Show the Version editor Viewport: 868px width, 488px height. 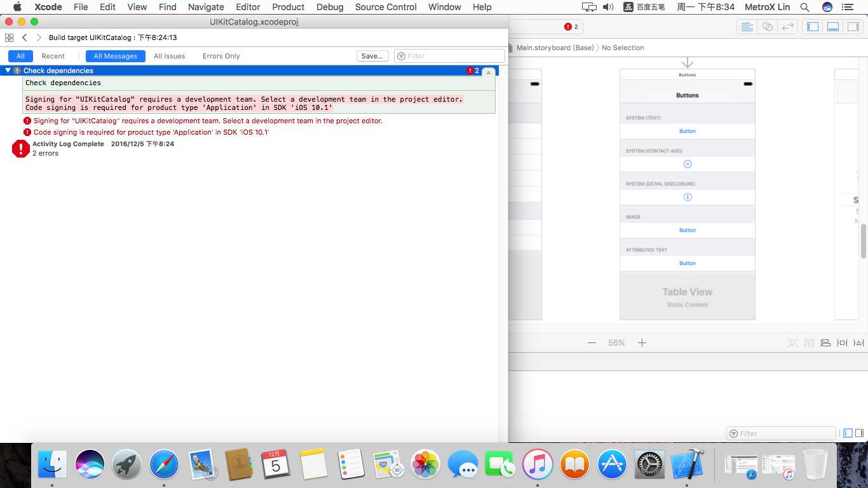788,27
